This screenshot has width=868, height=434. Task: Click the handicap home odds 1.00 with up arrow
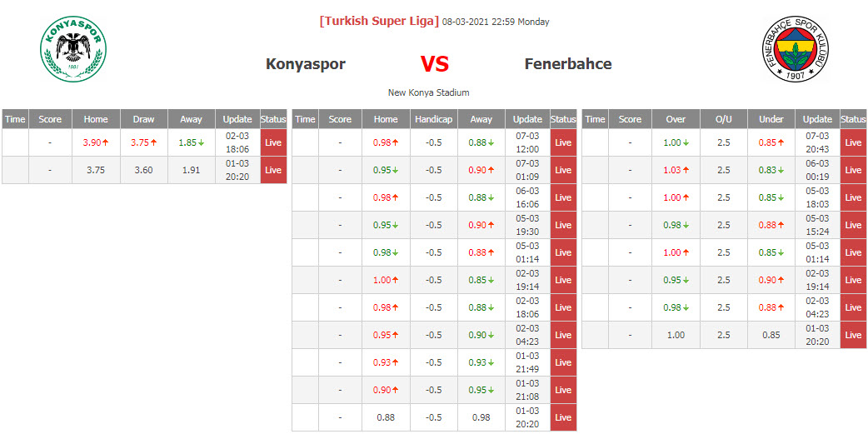tap(386, 280)
